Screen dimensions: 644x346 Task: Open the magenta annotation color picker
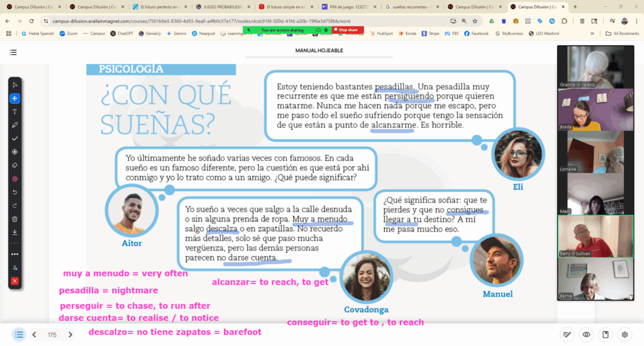tap(15, 179)
